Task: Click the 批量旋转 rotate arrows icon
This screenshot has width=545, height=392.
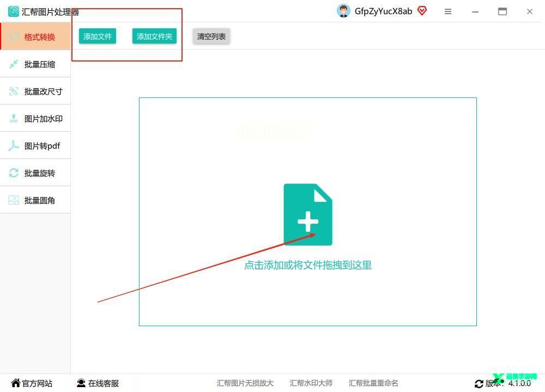Action: pyautogui.click(x=14, y=173)
